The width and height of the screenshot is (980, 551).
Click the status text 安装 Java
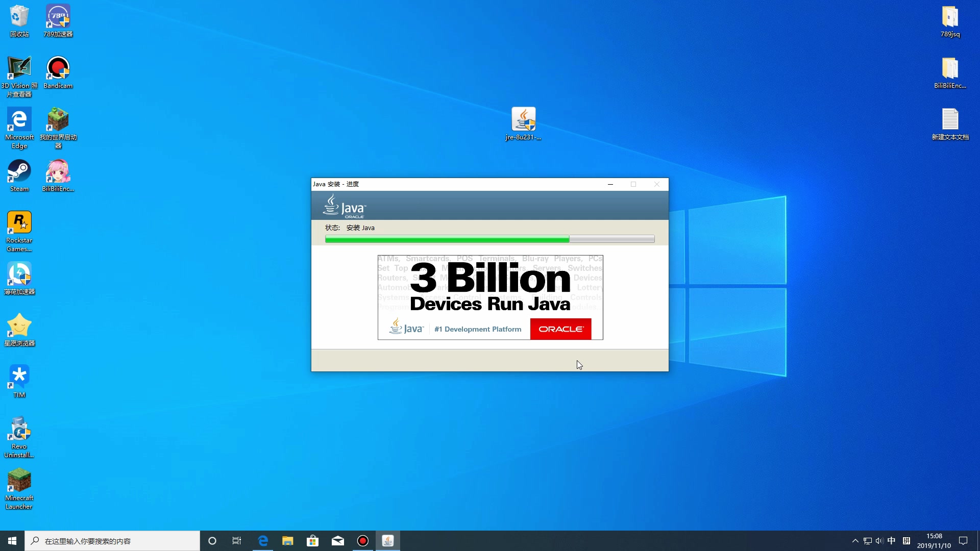(360, 228)
